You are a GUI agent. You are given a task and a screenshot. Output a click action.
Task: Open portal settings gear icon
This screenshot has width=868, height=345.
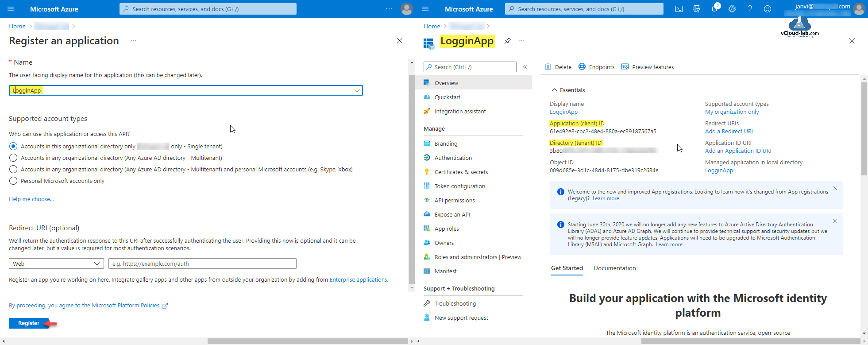(732, 9)
